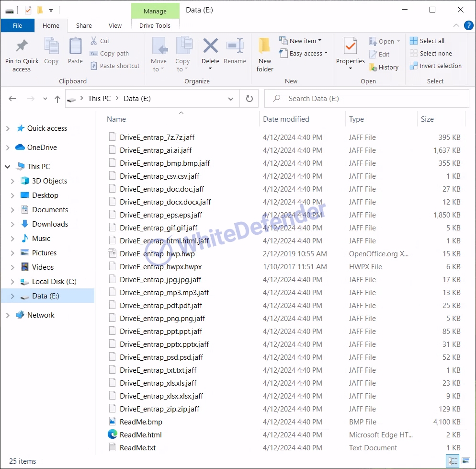Click the Manage contextual tab

[x=155, y=11]
